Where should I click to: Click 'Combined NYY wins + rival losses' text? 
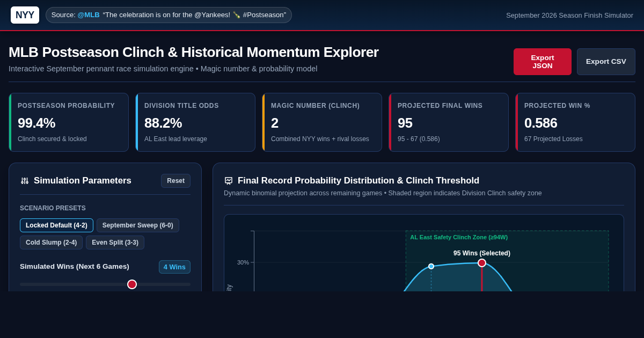[x=320, y=139]
